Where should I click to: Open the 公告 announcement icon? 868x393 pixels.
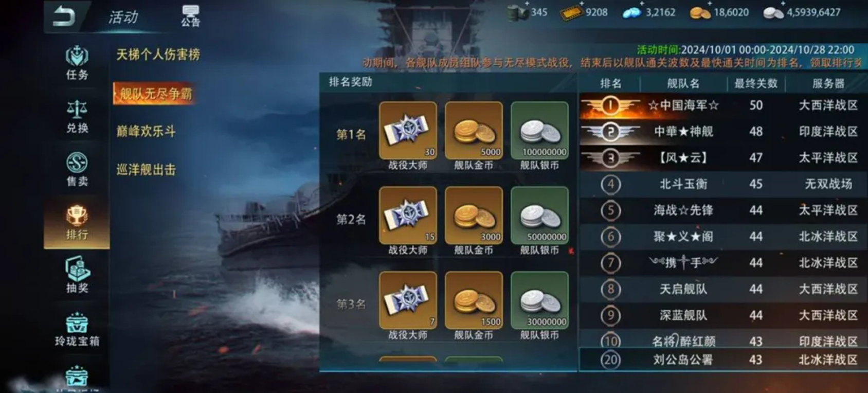190,15
